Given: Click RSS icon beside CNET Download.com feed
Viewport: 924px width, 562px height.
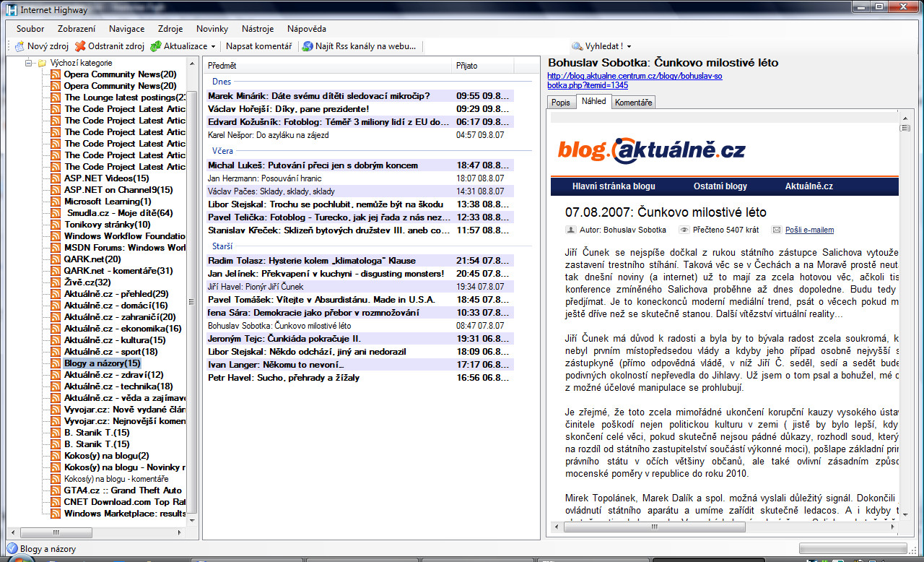Looking at the screenshot, I should click(x=56, y=502).
